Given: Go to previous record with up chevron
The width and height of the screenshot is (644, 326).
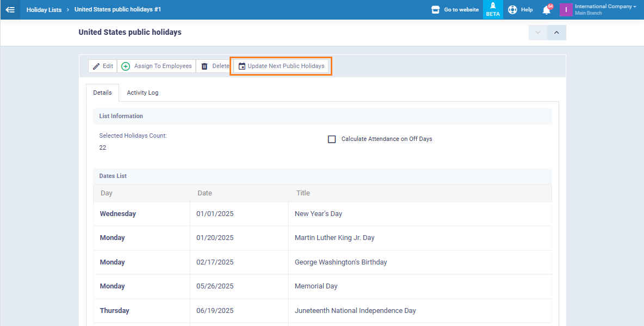Looking at the screenshot, I should tap(556, 33).
